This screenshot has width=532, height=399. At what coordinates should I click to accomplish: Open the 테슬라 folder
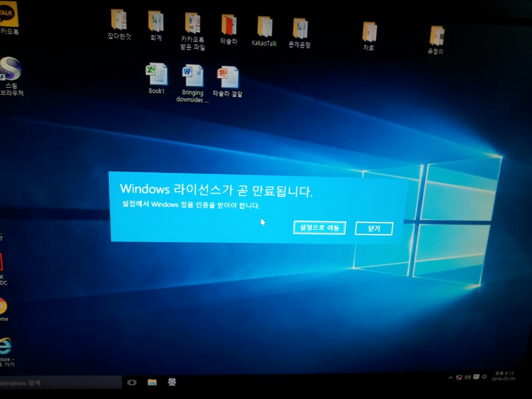[229, 30]
